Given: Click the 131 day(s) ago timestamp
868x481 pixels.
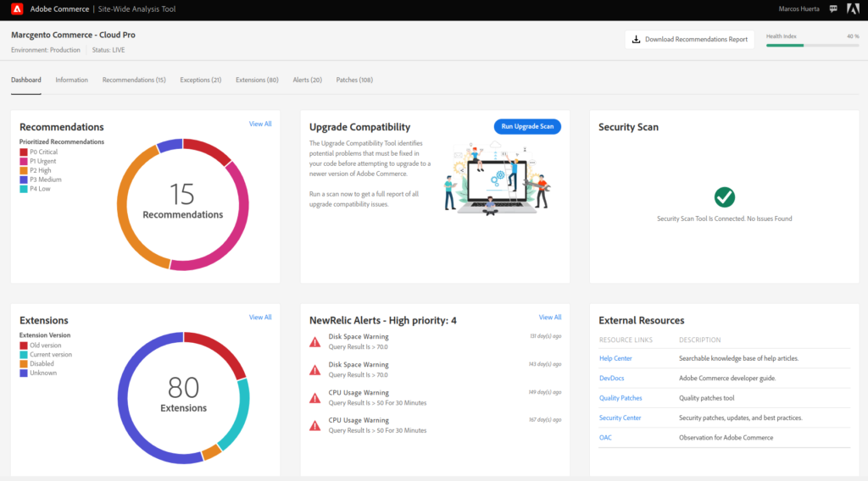Looking at the screenshot, I should click(545, 336).
